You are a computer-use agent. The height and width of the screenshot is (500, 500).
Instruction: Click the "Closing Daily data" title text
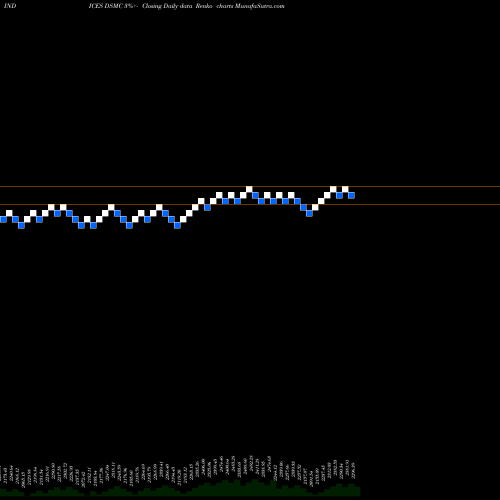(x=167, y=6)
